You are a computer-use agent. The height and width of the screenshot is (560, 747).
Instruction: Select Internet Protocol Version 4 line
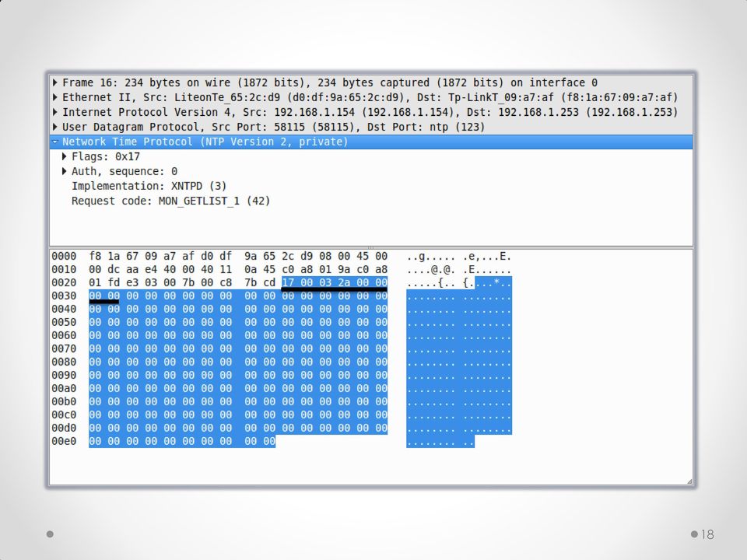(370, 112)
